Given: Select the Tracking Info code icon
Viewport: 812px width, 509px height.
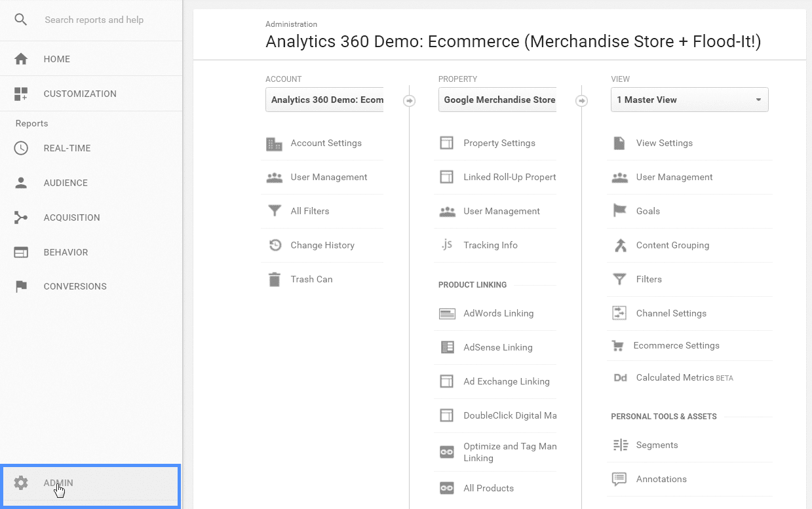Looking at the screenshot, I should tap(447, 245).
